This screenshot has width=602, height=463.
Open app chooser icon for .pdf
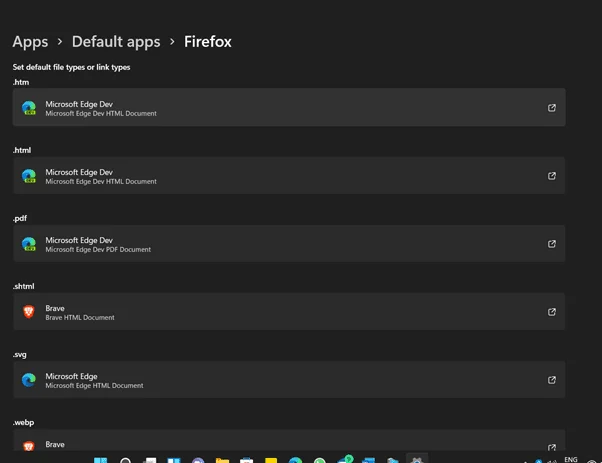pyautogui.click(x=552, y=244)
